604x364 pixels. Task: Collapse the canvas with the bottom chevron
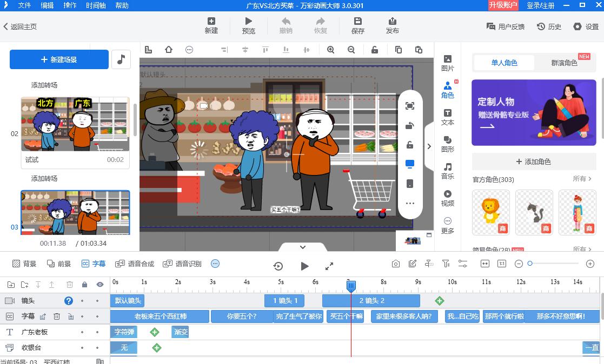coord(303,247)
